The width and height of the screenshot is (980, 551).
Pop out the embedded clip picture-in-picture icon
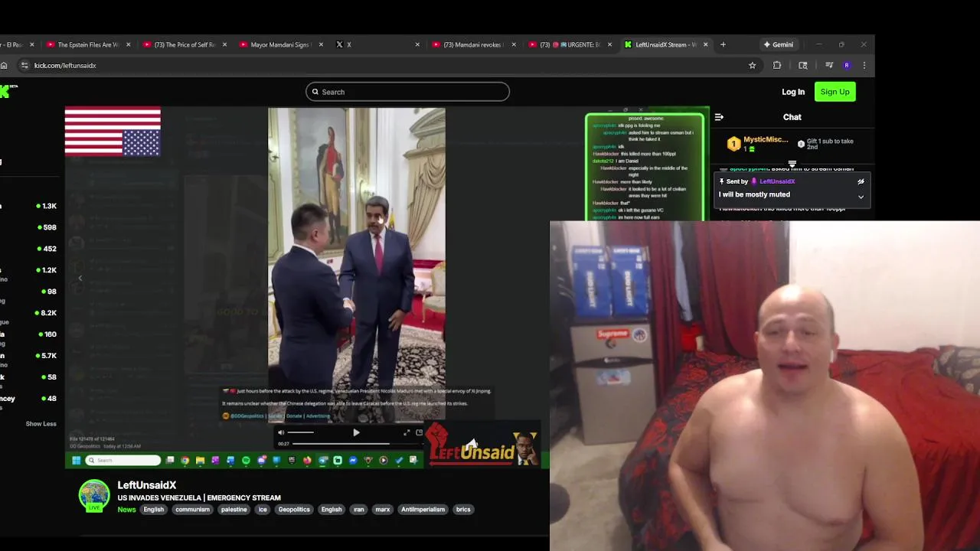[419, 432]
